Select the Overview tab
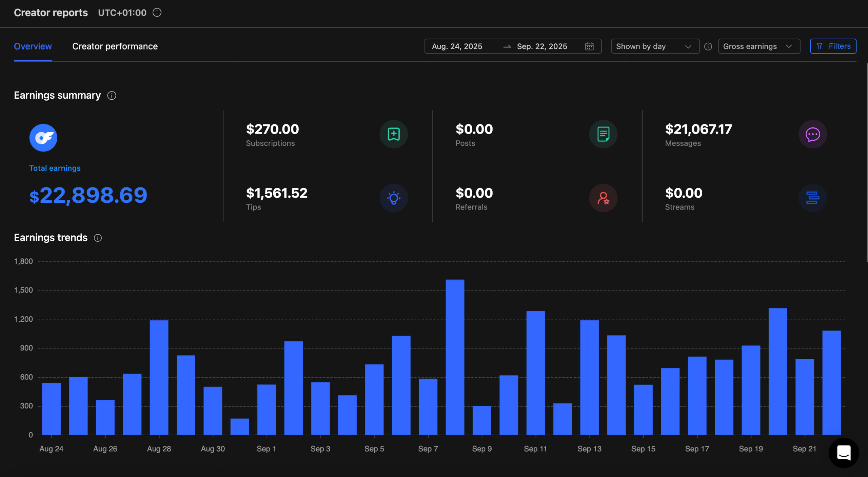The image size is (868, 477). click(x=33, y=46)
